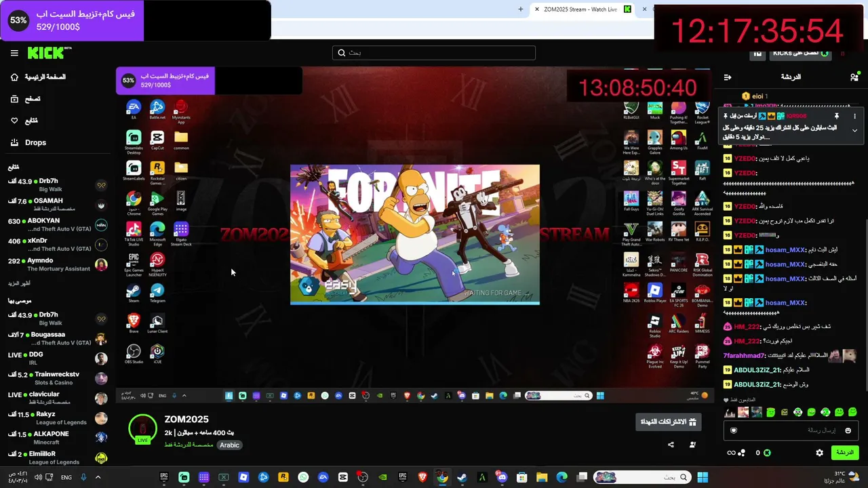
Task: Open Brave browser from the taskbar
Action: point(422,477)
